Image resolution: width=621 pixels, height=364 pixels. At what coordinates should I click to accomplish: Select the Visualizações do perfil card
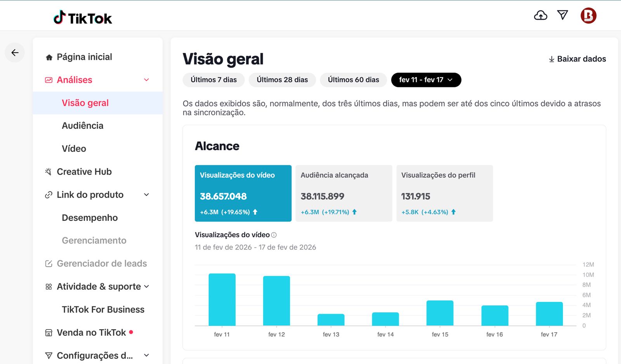tap(444, 193)
